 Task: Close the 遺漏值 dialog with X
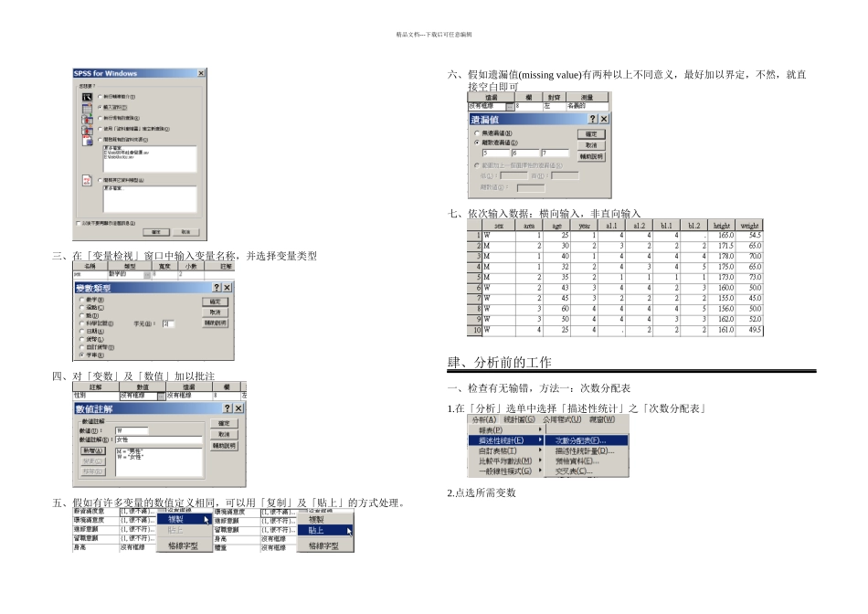[604, 119]
